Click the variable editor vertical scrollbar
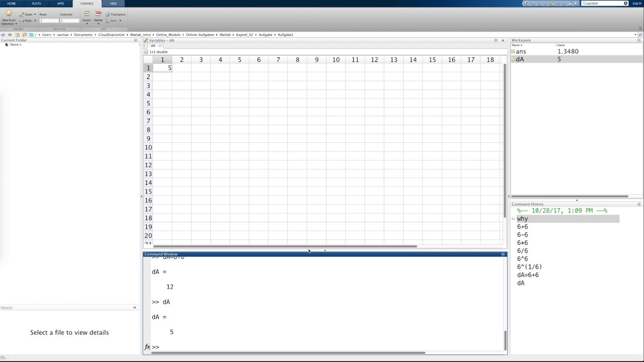The image size is (644, 362). pyautogui.click(x=505, y=141)
